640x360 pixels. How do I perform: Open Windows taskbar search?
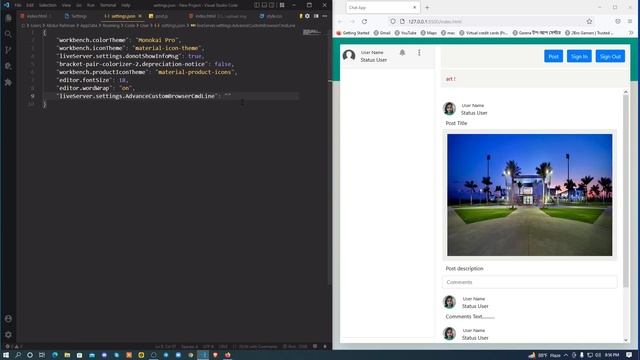(x=18, y=355)
